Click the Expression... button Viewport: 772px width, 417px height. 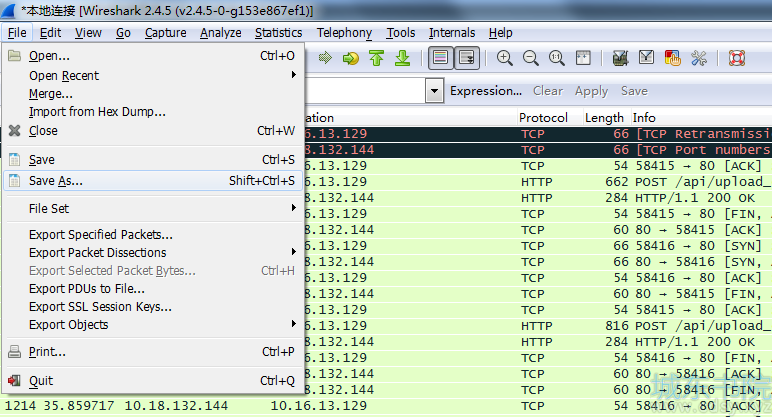pyautogui.click(x=485, y=91)
